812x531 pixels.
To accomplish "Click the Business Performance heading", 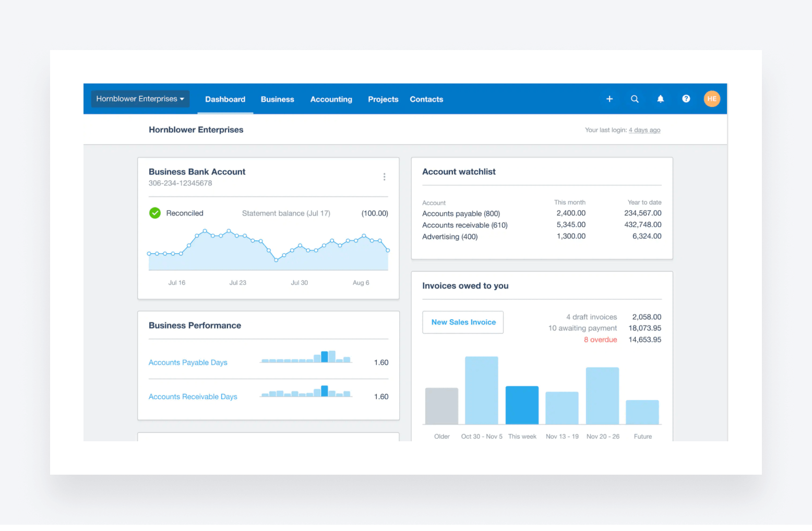I will (x=195, y=325).
